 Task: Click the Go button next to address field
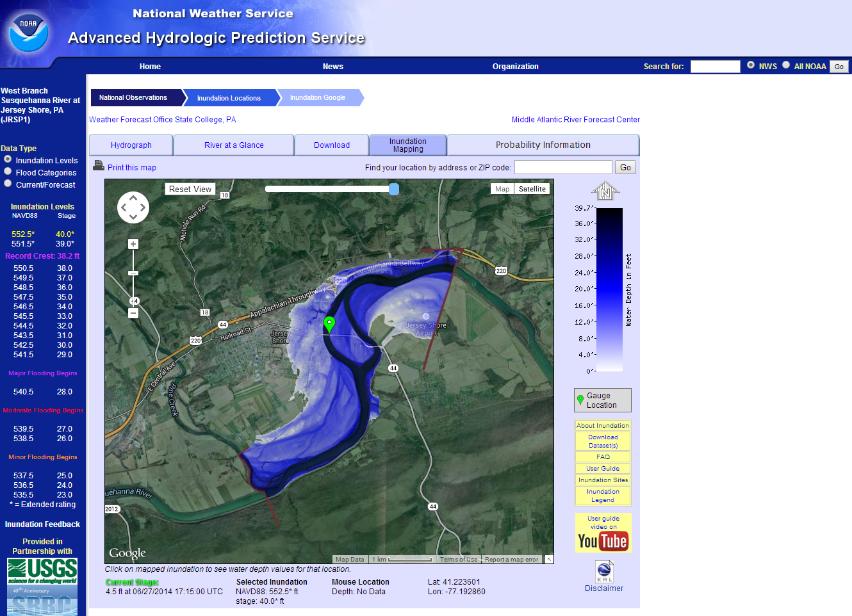(x=625, y=167)
